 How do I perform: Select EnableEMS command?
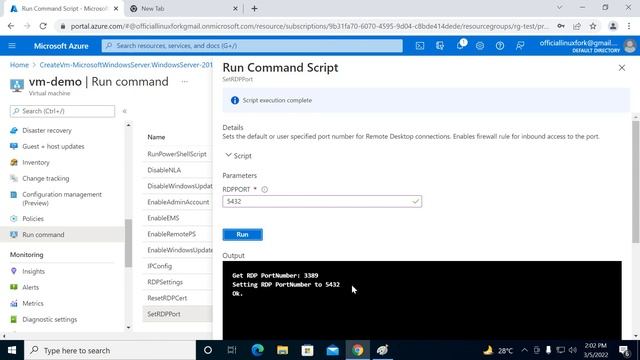pos(163,218)
